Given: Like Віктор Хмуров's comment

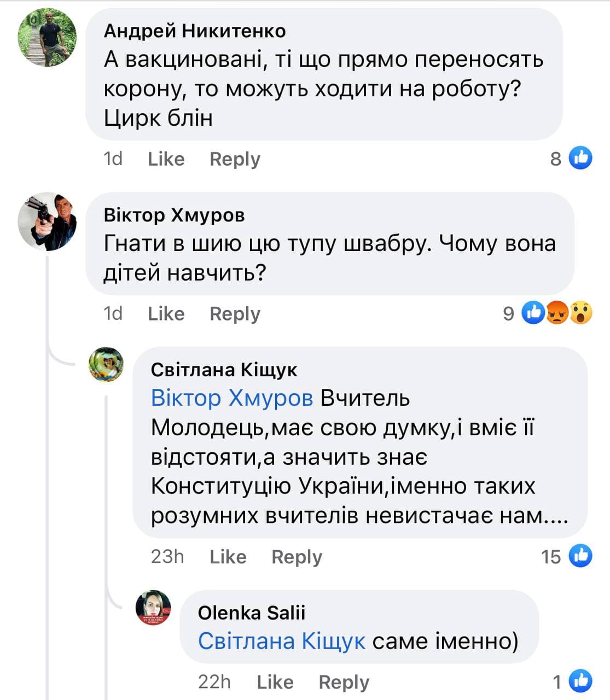Looking at the screenshot, I should 166,314.
